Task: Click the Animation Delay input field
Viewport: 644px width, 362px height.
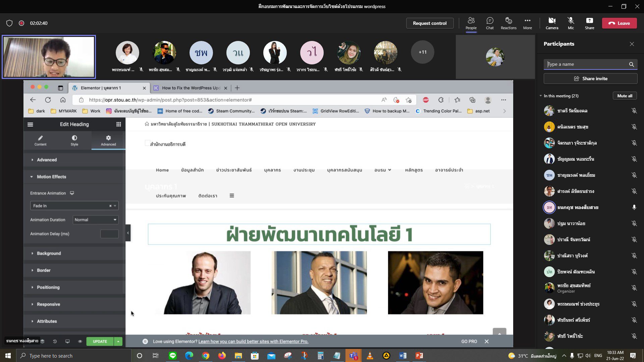Action: click(109, 234)
